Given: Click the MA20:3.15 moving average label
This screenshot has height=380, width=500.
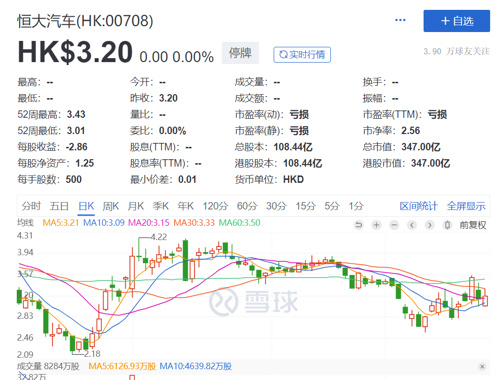Looking at the screenshot, I should [x=149, y=223].
